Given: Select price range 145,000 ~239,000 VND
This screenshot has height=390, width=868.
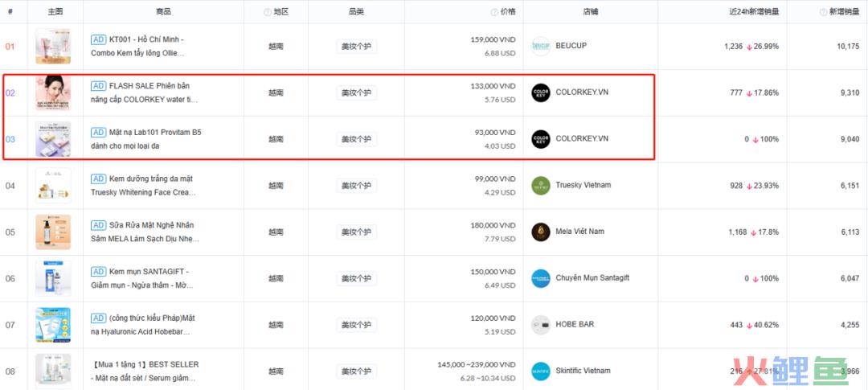Looking at the screenshot, I should [x=477, y=365].
